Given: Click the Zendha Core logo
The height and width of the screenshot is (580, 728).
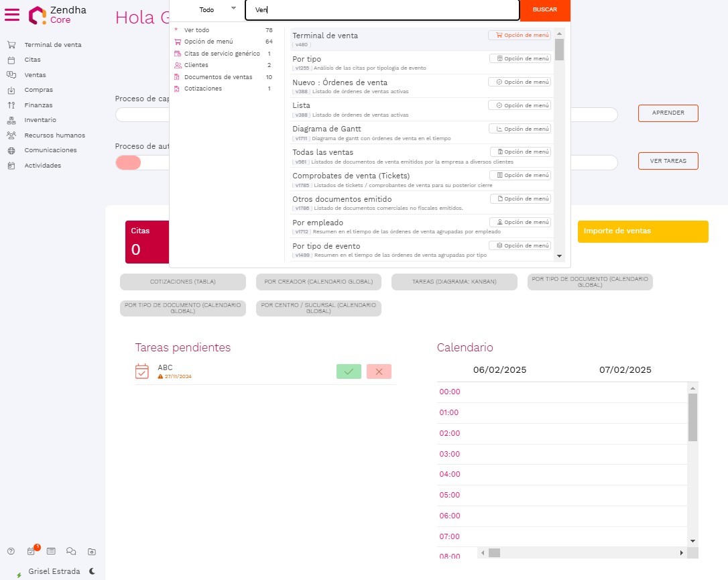Looking at the screenshot, I should (58, 15).
